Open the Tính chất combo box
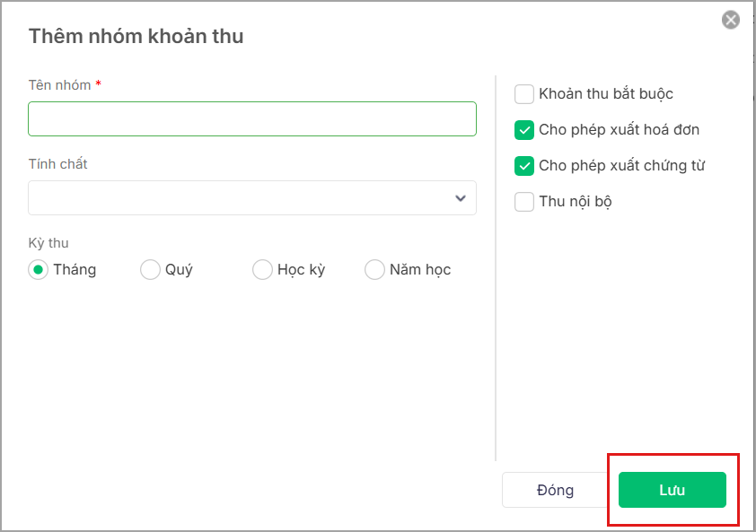 coord(242,197)
